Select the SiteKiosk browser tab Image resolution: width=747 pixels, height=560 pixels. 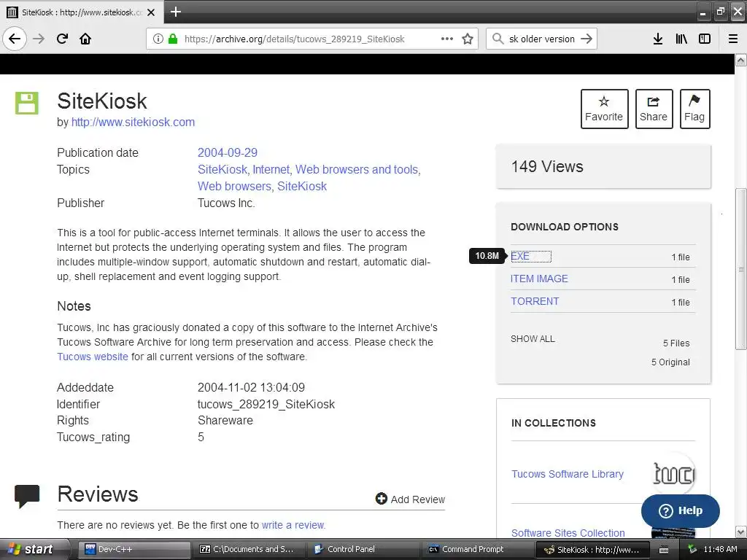pos(81,12)
